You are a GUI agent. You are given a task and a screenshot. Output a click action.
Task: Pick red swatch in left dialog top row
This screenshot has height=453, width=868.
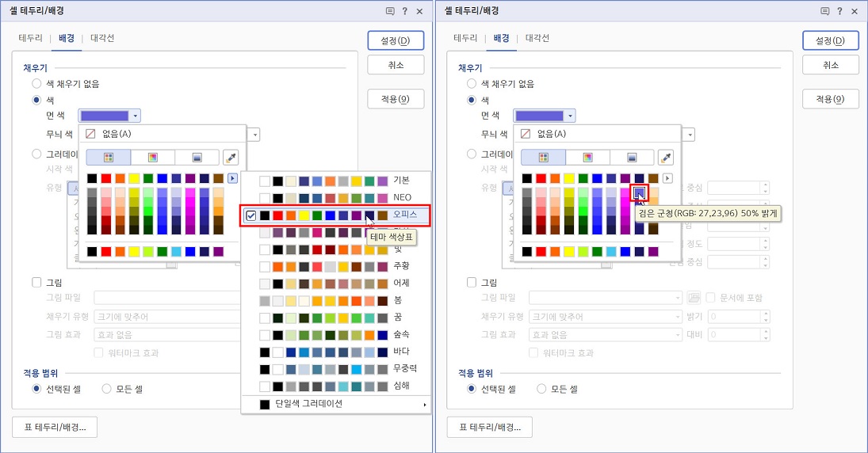point(106,178)
